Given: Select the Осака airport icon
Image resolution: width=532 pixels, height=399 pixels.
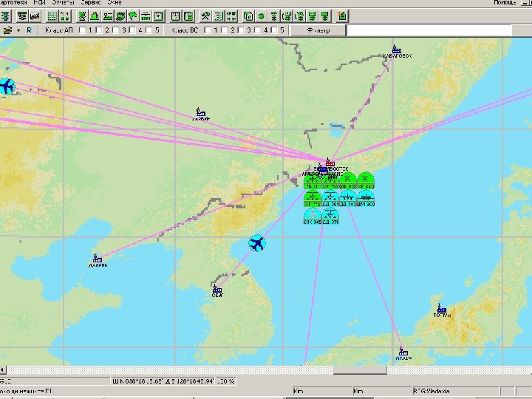Looking at the screenshot, I should point(403,352).
